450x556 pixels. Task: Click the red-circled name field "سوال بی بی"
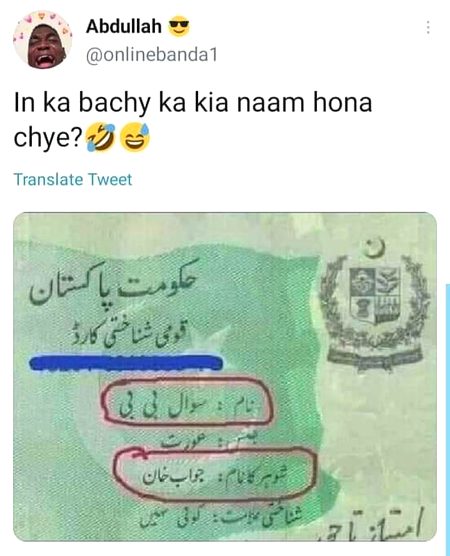[187, 401]
